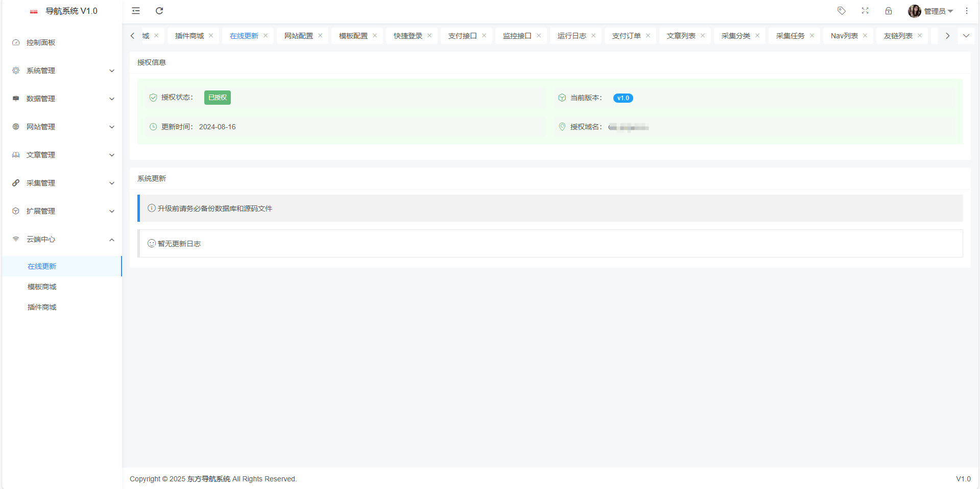Select the 控制面板 dashboard icon

tap(15, 42)
